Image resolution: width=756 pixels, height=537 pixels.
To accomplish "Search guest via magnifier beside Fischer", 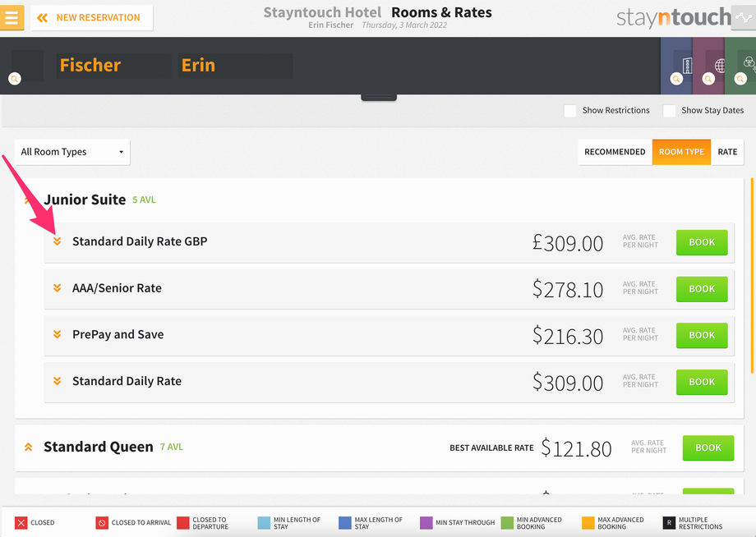I will pyautogui.click(x=15, y=79).
